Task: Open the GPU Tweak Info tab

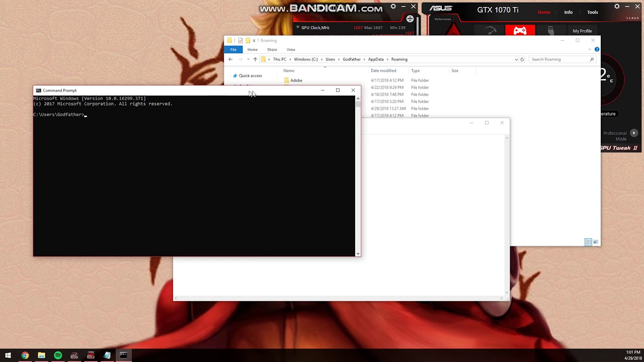Action: click(568, 12)
